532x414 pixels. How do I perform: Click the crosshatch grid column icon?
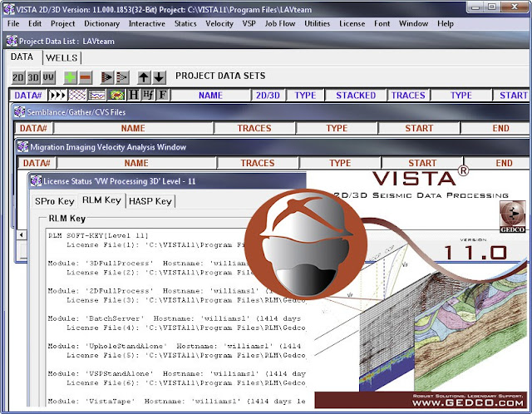pyautogui.click(x=77, y=95)
